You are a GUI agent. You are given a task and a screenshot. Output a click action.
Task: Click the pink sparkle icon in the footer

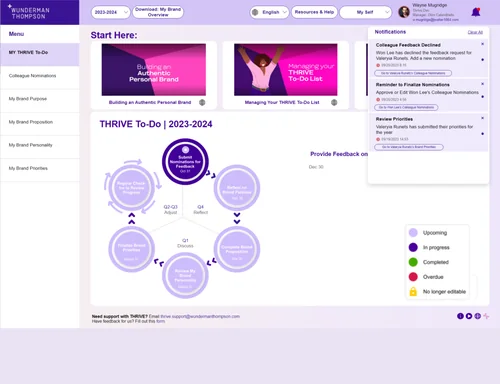(486, 316)
